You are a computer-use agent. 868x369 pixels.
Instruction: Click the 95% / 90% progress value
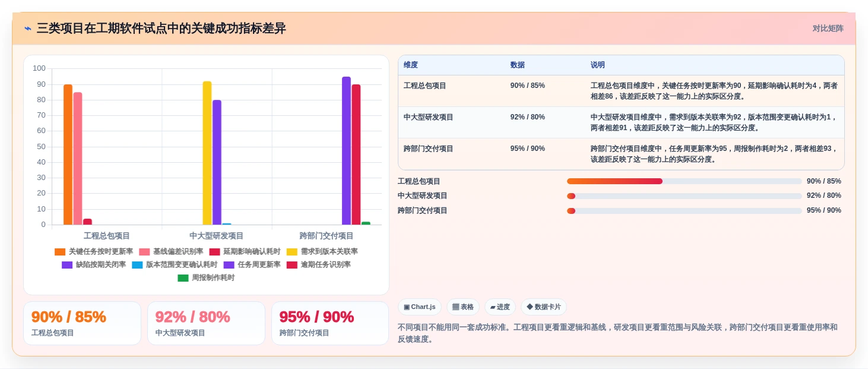[824, 210]
